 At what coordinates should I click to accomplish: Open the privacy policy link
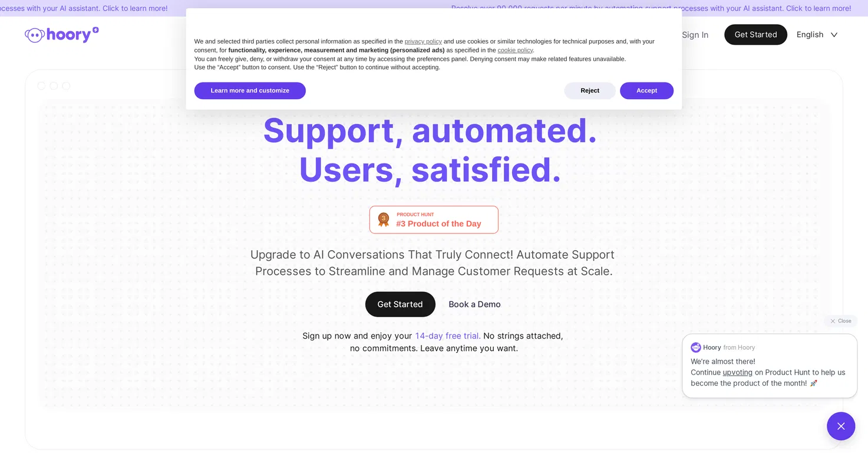pos(423,41)
